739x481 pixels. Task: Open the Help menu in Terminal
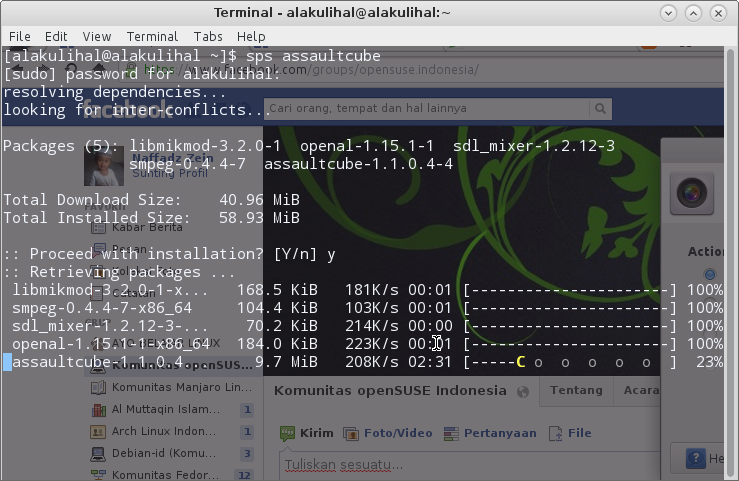251,36
